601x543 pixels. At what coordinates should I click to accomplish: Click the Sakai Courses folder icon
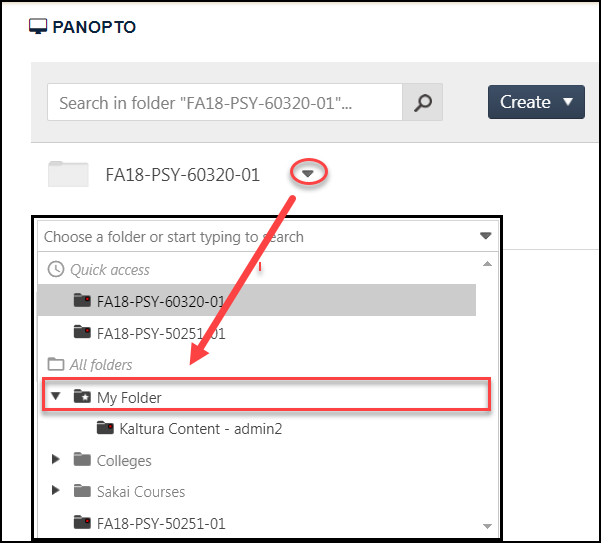(82, 491)
